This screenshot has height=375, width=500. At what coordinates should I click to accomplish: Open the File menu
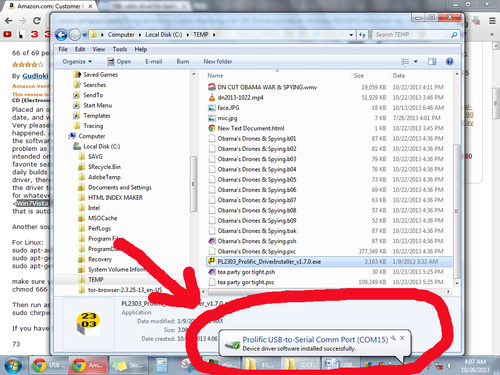63,49
